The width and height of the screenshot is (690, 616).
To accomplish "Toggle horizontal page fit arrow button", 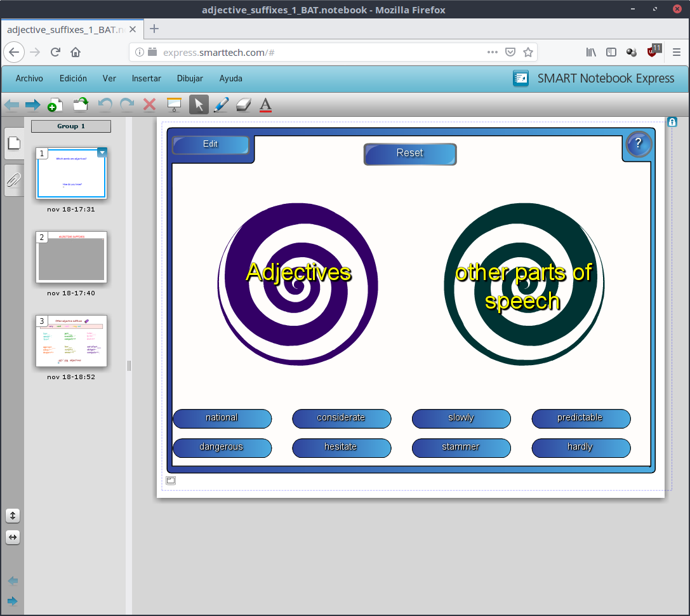I will [13, 537].
